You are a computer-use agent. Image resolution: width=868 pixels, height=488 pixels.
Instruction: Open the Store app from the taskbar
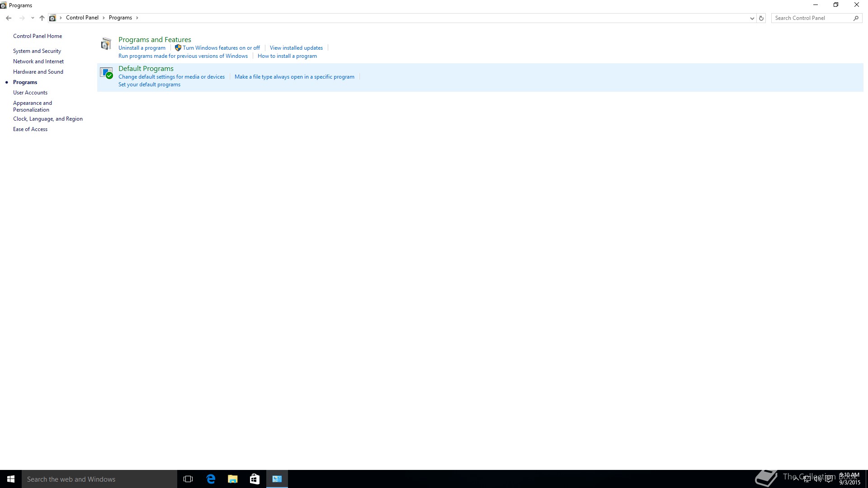pyautogui.click(x=255, y=479)
